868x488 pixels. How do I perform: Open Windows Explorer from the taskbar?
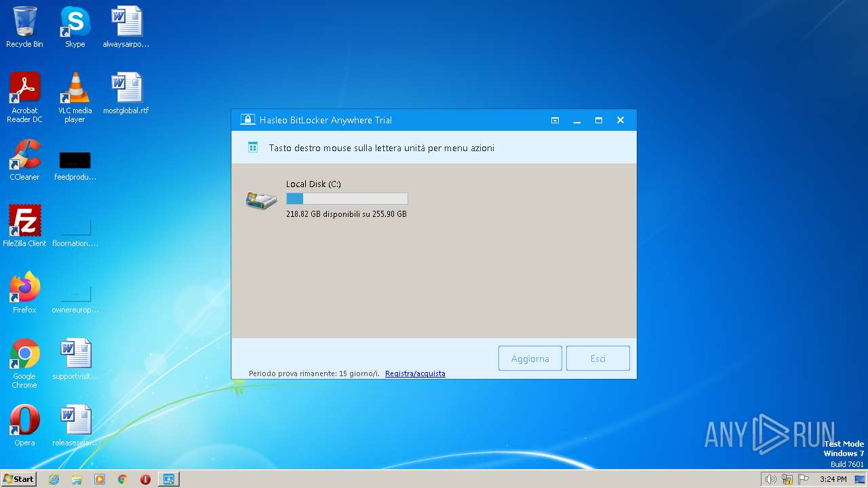[77, 479]
